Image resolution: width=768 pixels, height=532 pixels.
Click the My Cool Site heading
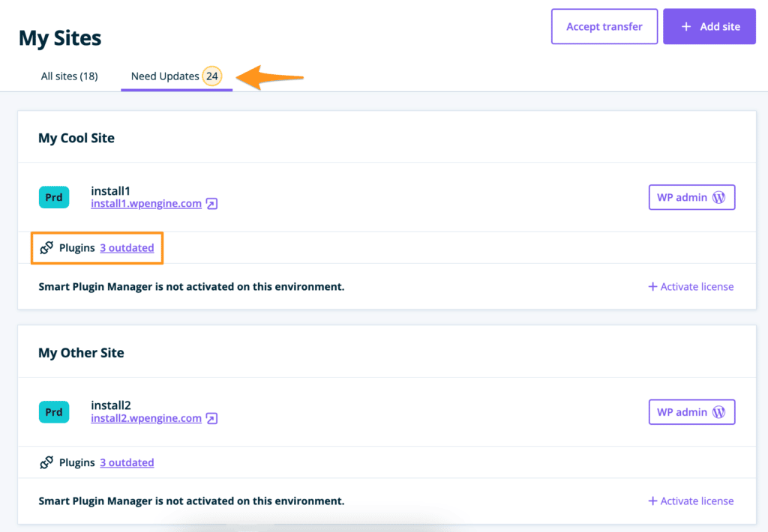[x=76, y=139]
